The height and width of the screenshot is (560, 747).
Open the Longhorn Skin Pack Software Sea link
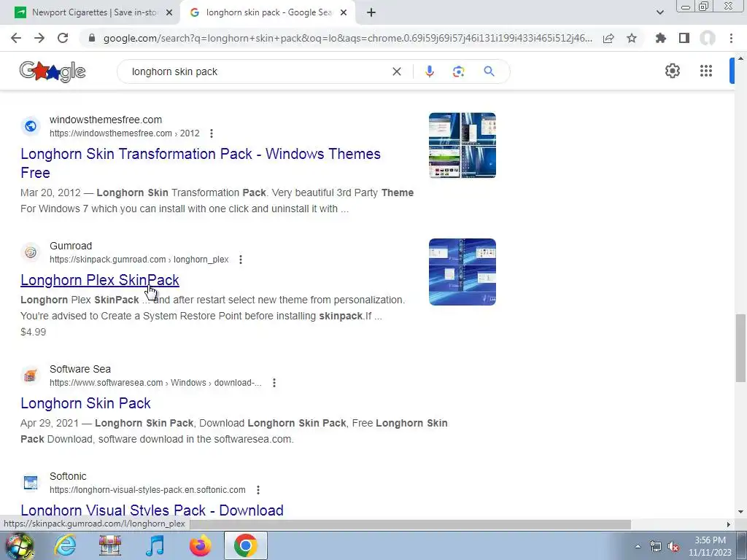[86, 403]
